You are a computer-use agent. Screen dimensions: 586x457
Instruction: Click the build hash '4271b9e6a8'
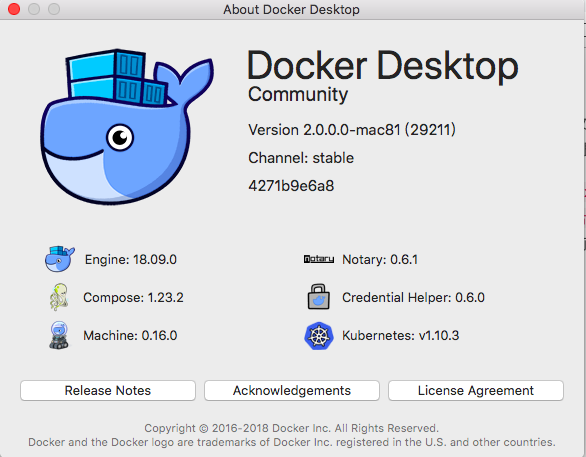point(291,186)
